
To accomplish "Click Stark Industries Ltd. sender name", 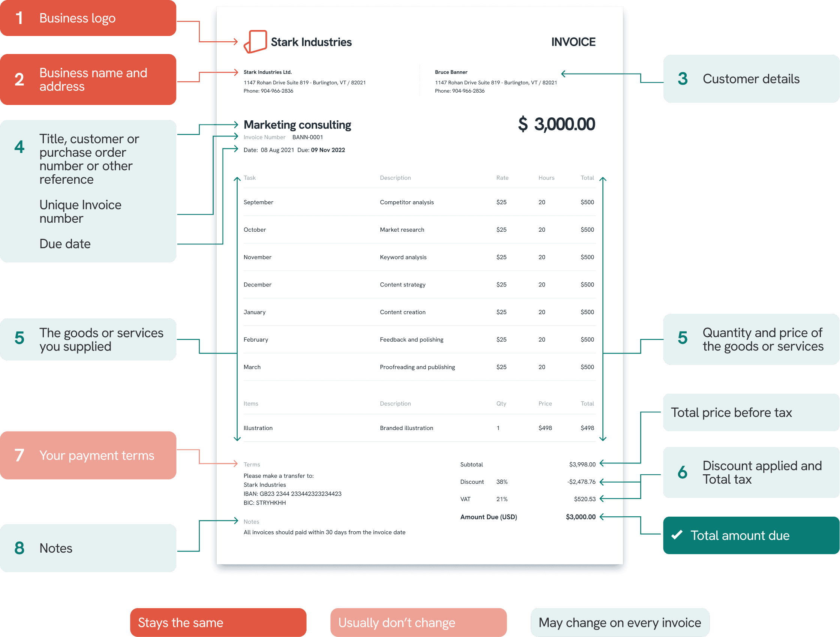I will (x=268, y=72).
